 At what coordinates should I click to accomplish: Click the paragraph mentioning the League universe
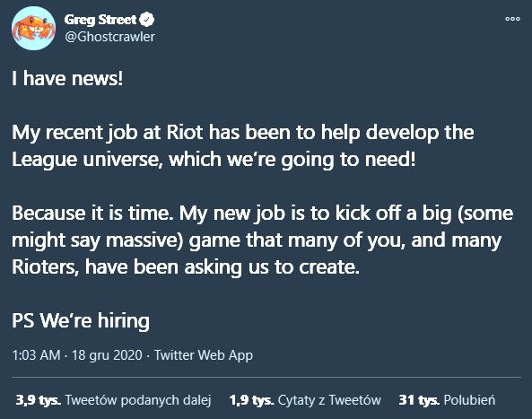(242, 145)
